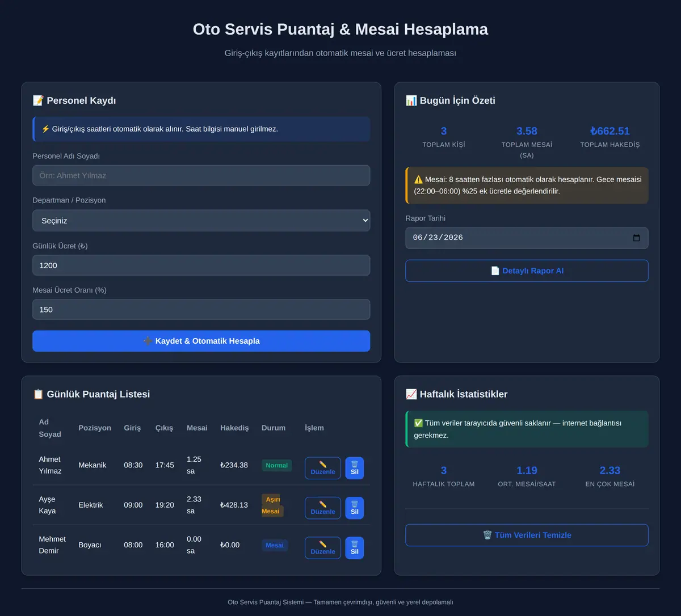Click the Elektrik position cell
The image size is (681, 616).
point(91,505)
